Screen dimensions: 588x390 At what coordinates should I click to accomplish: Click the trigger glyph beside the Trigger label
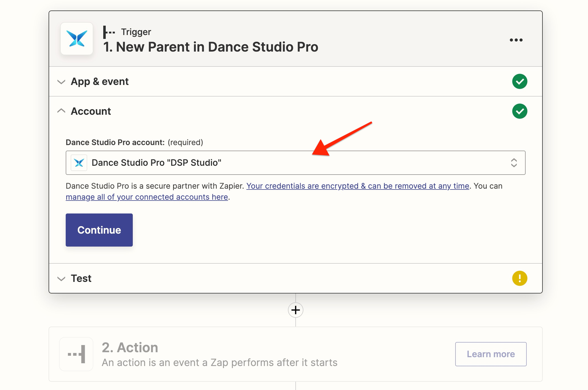(x=109, y=32)
